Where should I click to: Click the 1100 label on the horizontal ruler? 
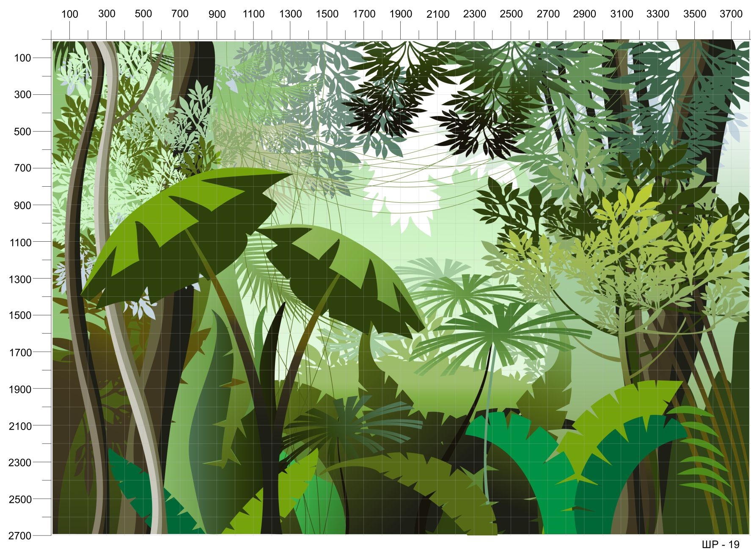(253, 14)
